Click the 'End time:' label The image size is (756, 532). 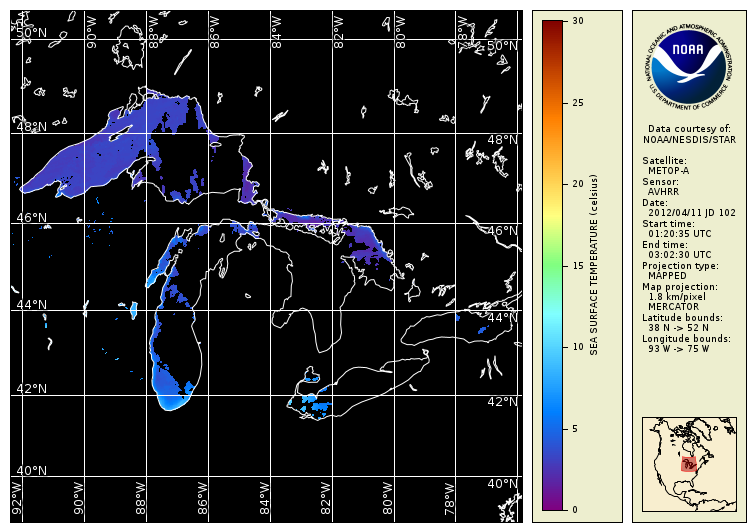[665, 245]
